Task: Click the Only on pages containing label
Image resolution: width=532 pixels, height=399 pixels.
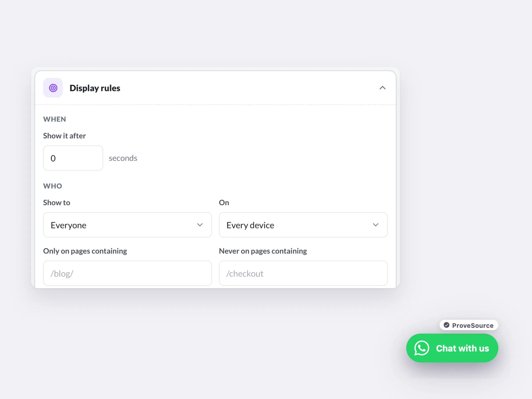Action: pyautogui.click(x=85, y=251)
